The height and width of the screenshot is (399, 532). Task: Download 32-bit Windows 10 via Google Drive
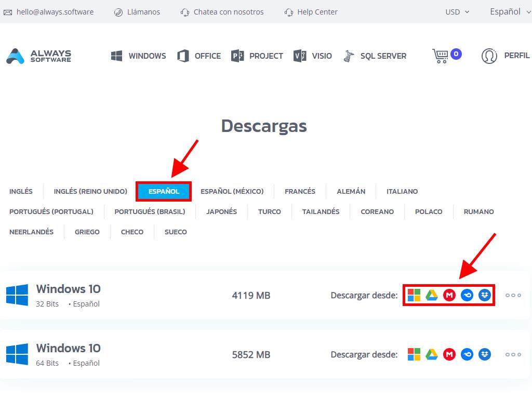pyautogui.click(x=431, y=295)
